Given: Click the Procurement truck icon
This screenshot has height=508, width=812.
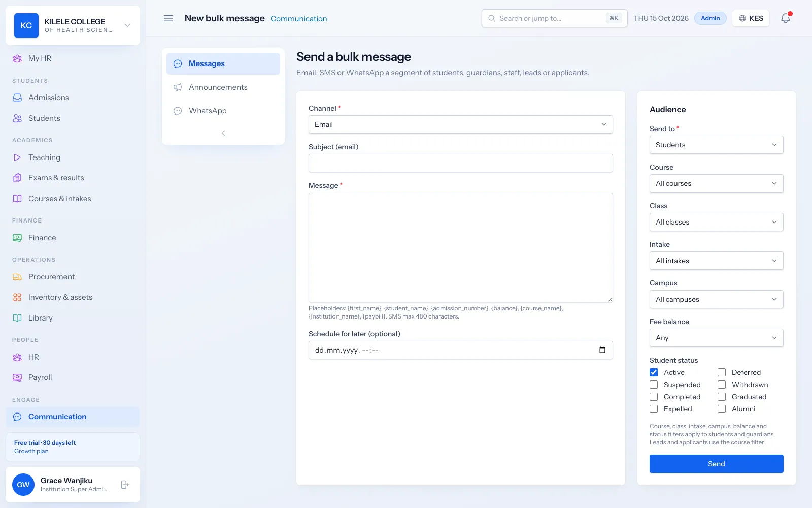Looking at the screenshot, I should [17, 277].
